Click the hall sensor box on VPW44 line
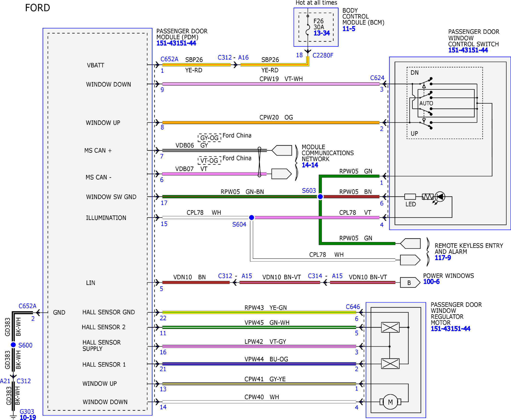 tap(390, 364)
